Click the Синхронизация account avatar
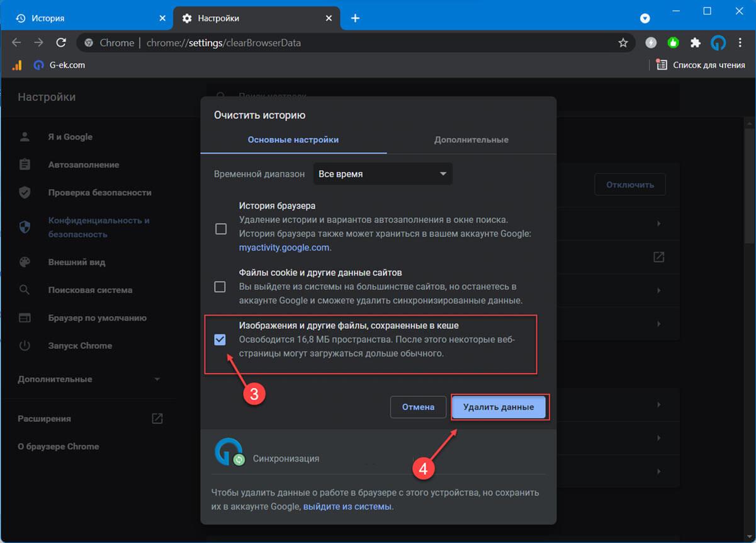Viewport: 756px width, 543px height. click(x=228, y=452)
